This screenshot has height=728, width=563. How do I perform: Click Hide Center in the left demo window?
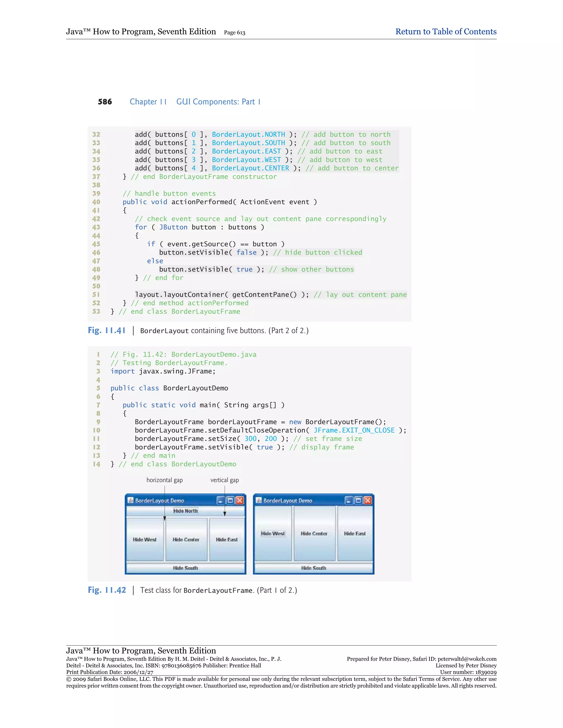pyautogui.click(x=186, y=539)
